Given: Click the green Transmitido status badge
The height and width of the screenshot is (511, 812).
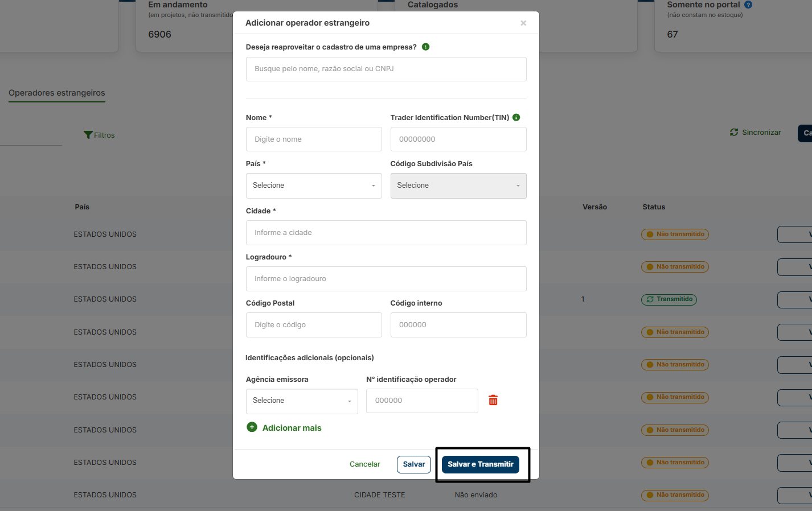Looking at the screenshot, I should pyautogui.click(x=669, y=299).
